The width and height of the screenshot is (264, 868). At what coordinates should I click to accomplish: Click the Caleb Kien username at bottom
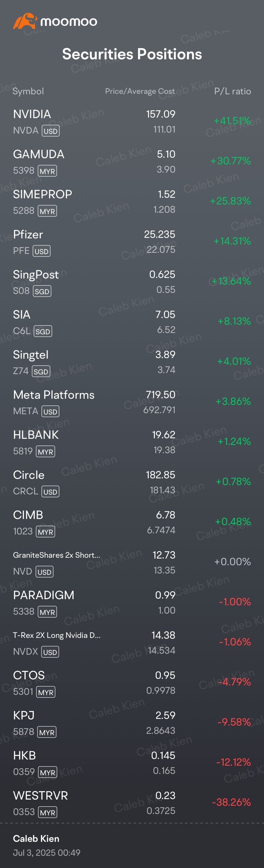pos(36,839)
